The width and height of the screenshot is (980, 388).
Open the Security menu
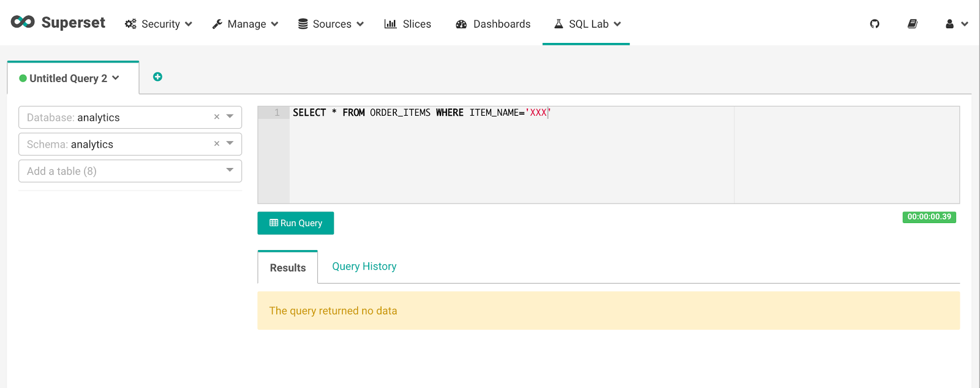159,24
